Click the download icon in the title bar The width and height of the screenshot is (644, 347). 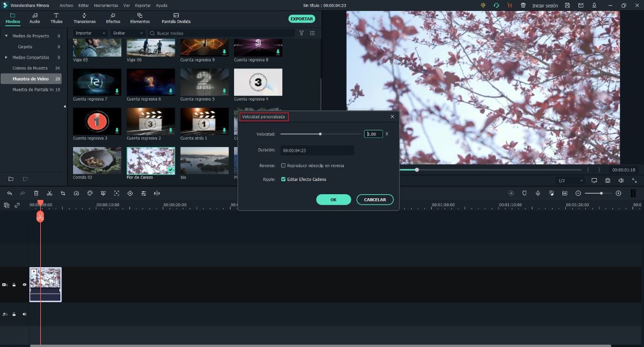pyautogui.click(x=594, y=5)
